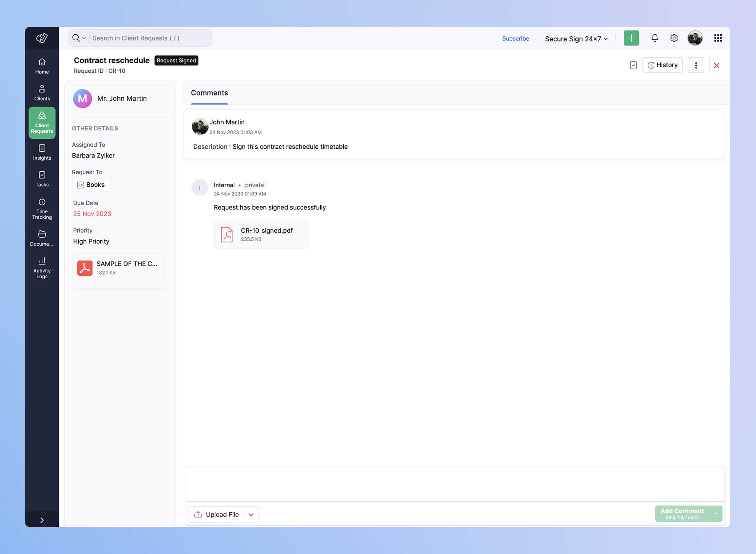This screenshot has width=756, height=554.
Task: Click the task clipboard icon near History
Action: coord(633,65)
